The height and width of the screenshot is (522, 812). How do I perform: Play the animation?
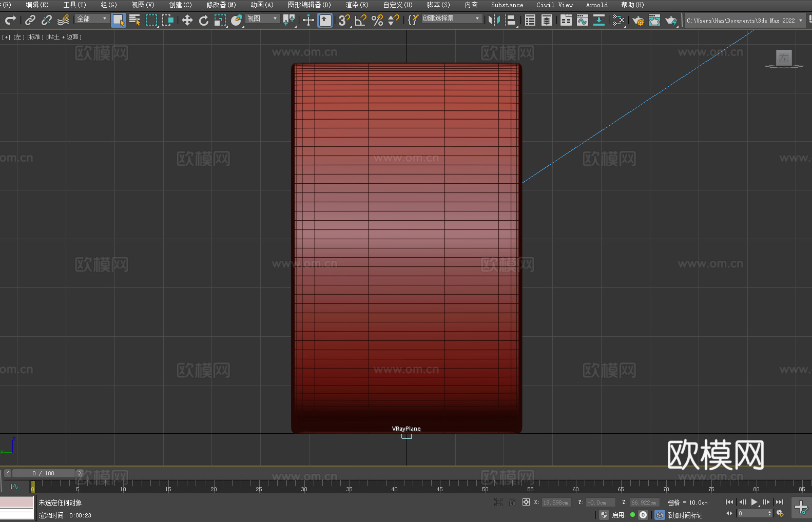pos(754,502)
